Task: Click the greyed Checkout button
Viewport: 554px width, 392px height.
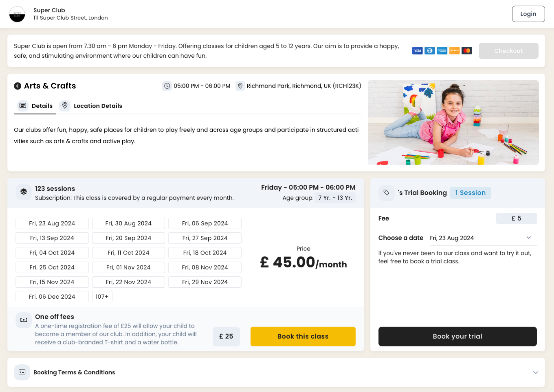Action: (x=508, y=51)
